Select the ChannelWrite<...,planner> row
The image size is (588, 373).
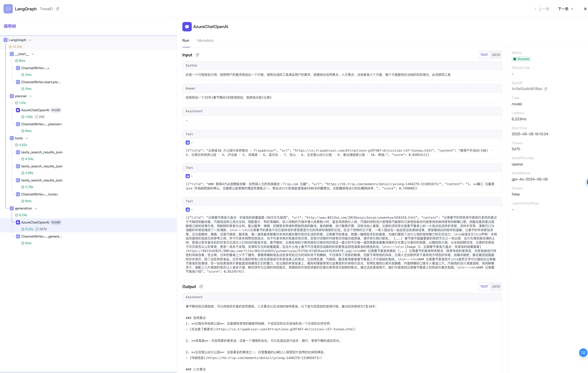point(88,127)
